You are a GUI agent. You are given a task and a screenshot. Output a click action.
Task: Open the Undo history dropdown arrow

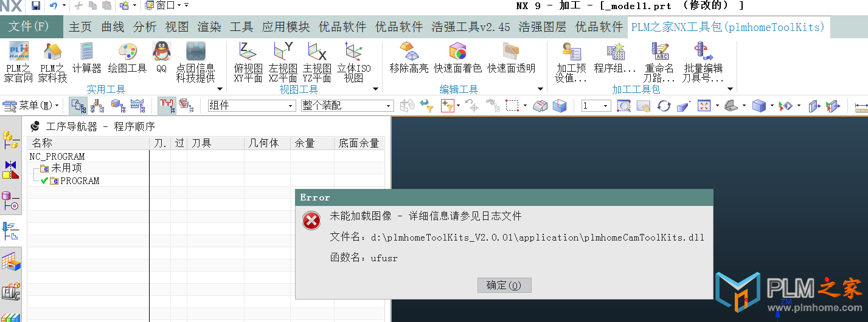[63, 5]
